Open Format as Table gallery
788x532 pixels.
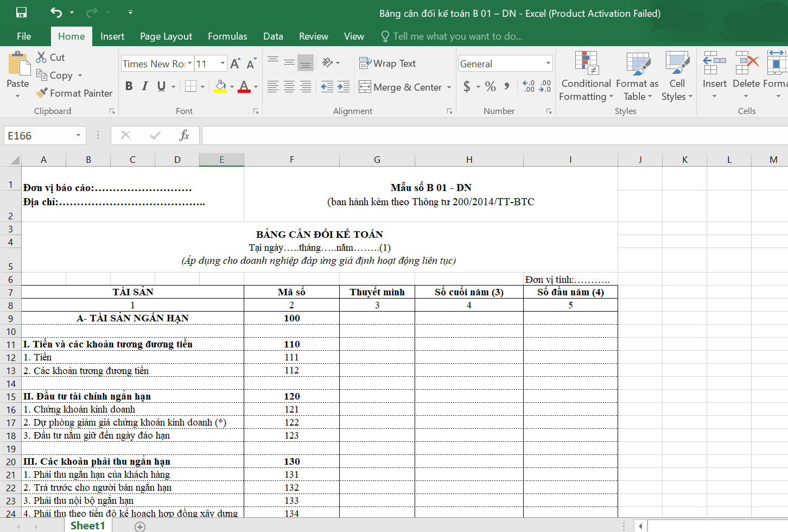coord(638,76)
